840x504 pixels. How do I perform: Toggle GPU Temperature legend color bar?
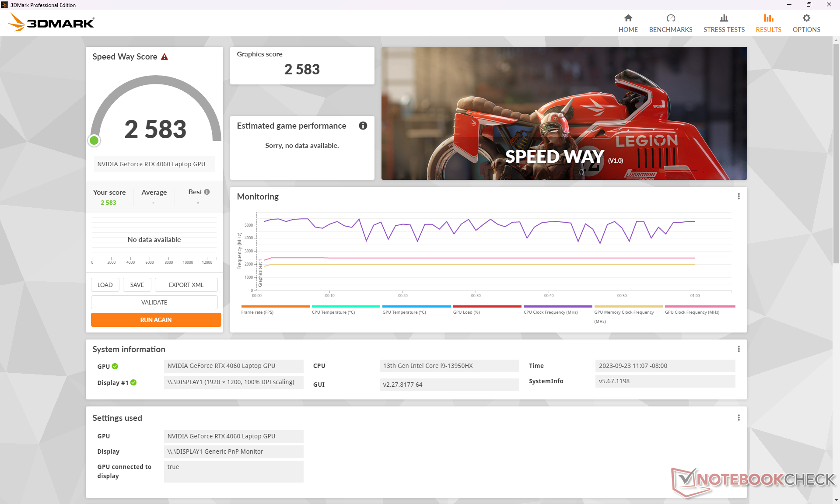[x=416, y=306]
